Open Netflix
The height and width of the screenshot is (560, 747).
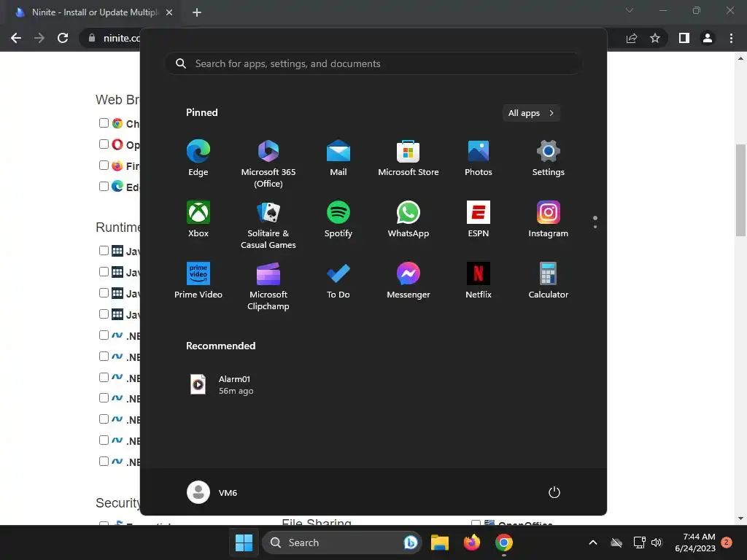pyautogui.click(x=479, y=281)
